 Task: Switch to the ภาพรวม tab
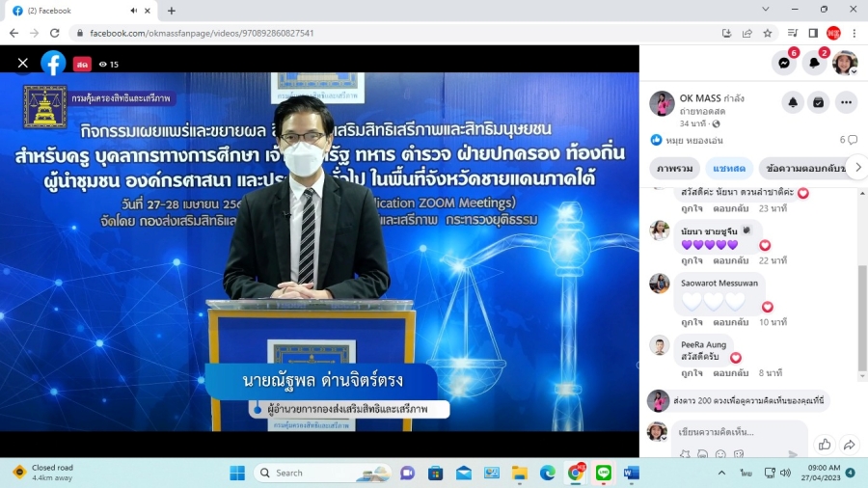pos(675,168)
